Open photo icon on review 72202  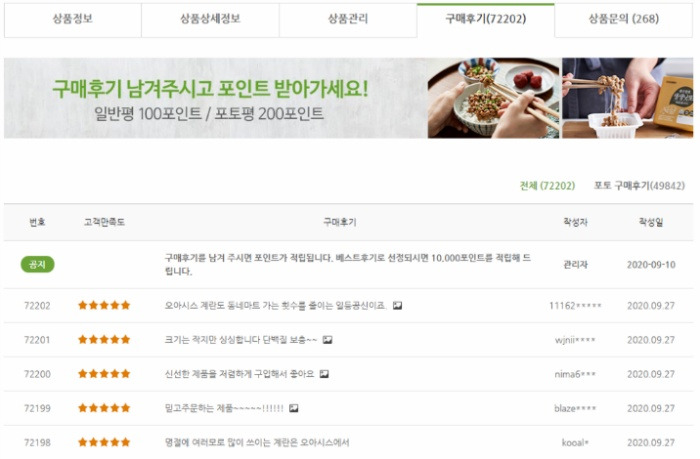tap(397, 306)
